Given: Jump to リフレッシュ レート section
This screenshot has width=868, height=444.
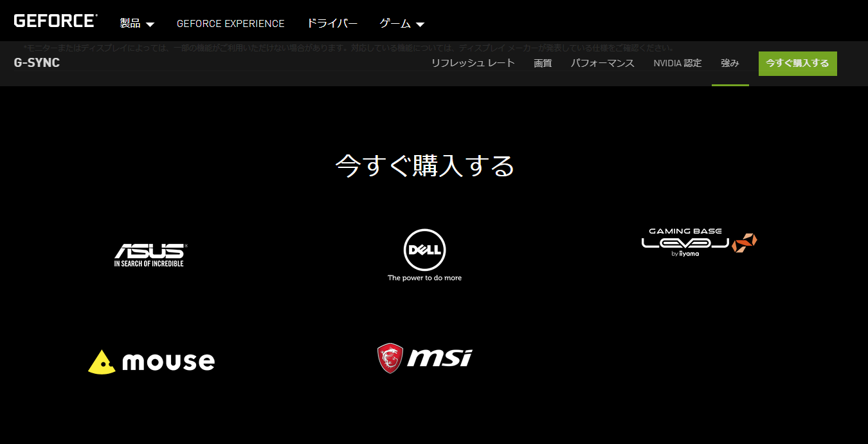Looking at the screenshot, I should tap(473, 63).
